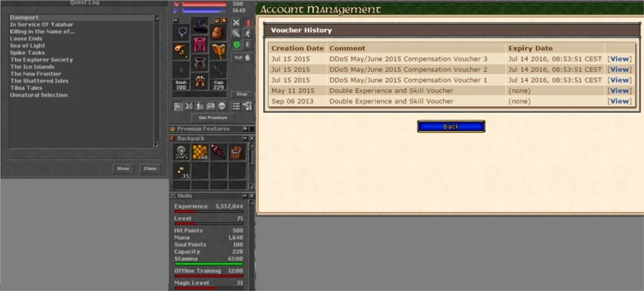644x291 pixels.
Task: Click the helmet item in Backpack
Action: [x=182, y=152]
